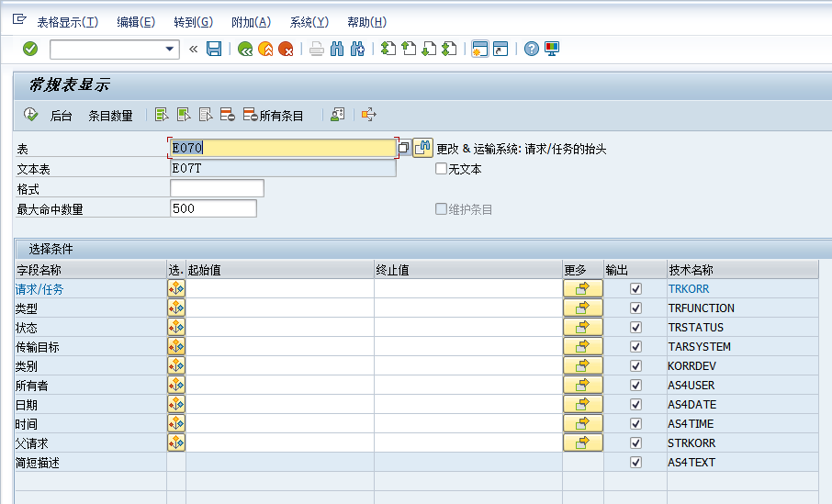
Task: Enable the 无文本 checkbox
Action: pyautogui.click(x=441, y=169)
